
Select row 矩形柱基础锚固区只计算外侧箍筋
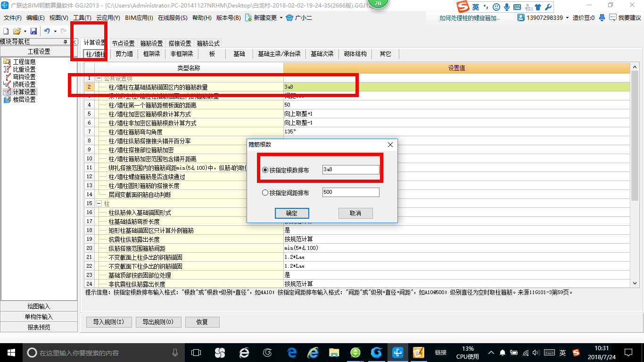(x=363, y=230)
